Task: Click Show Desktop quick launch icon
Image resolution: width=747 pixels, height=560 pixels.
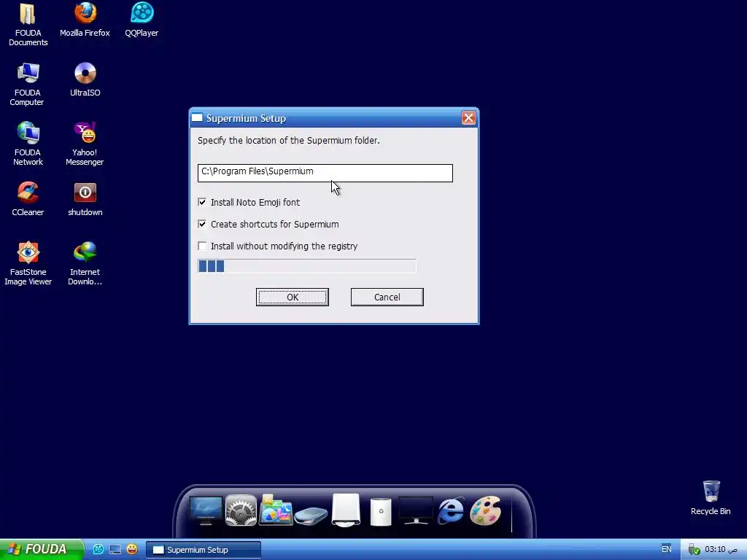Action: (x=115, y=550)
